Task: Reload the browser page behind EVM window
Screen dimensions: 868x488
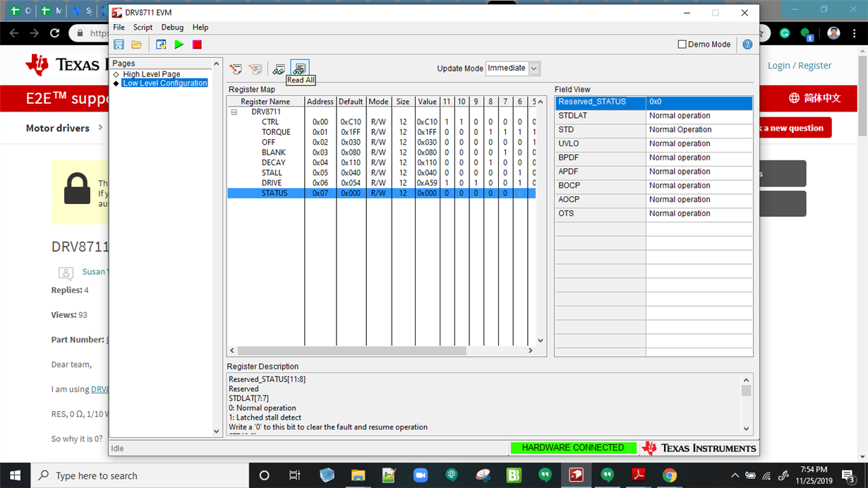Action: [54, 33]
